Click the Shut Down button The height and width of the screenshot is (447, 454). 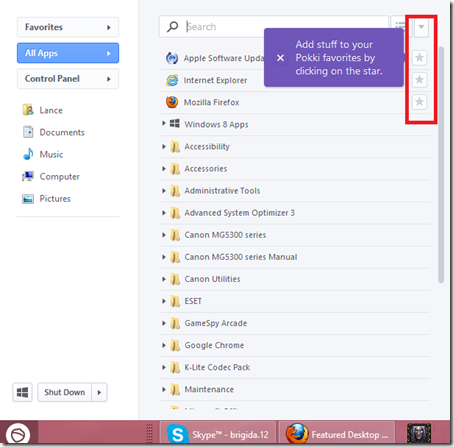coord(65,392)
